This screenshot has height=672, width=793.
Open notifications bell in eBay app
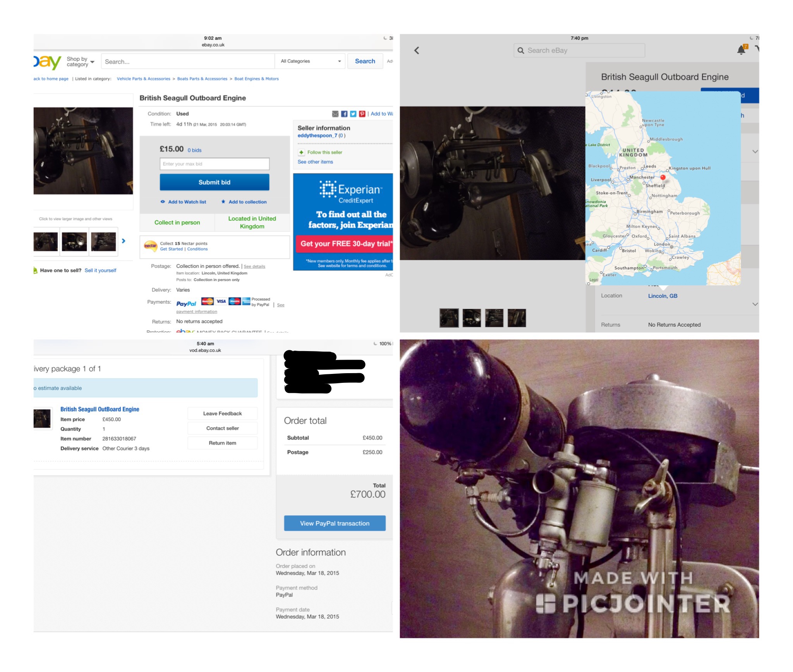(x=742, y=50)
